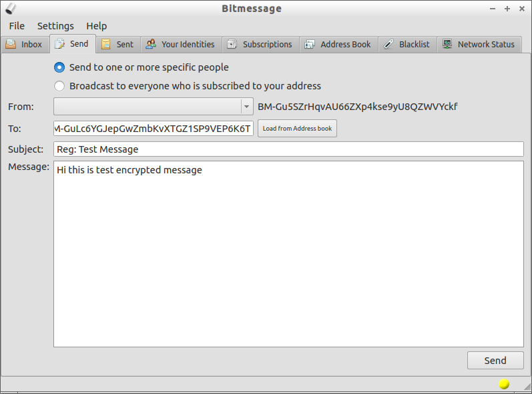Screen dimensions: 532x394
Task: Open the Settings menu
Action: (x=55, y=26)
